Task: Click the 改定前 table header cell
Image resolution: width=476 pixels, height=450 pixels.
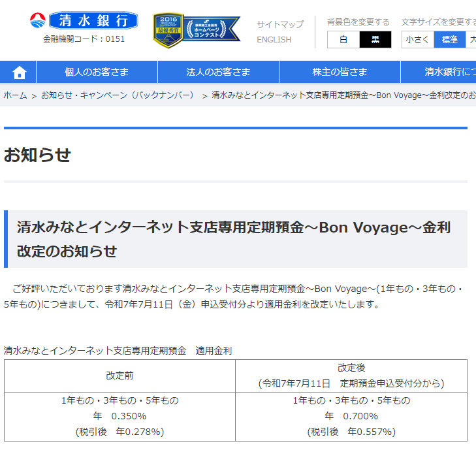Action: point(119,376)
